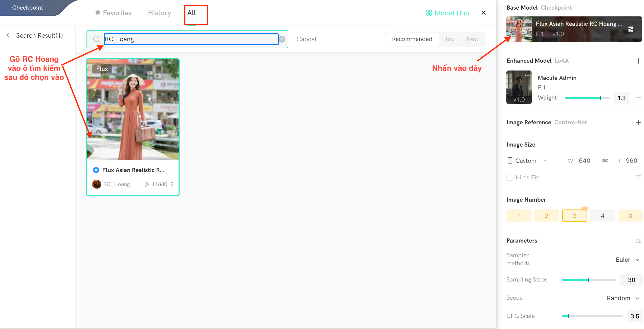Image resolution: width=644 pixels, height=329 pixels.
Task: Open the three-dot menu on Maclife Admin thumbnail
Action: (527, 75)
